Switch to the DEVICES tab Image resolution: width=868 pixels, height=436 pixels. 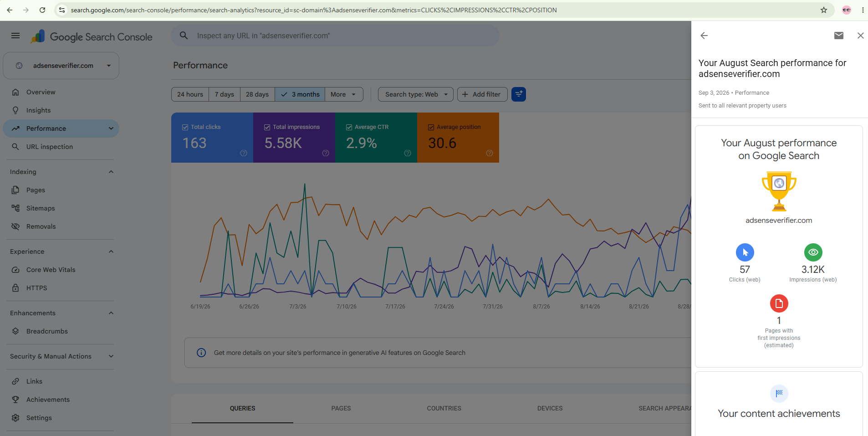550,409
